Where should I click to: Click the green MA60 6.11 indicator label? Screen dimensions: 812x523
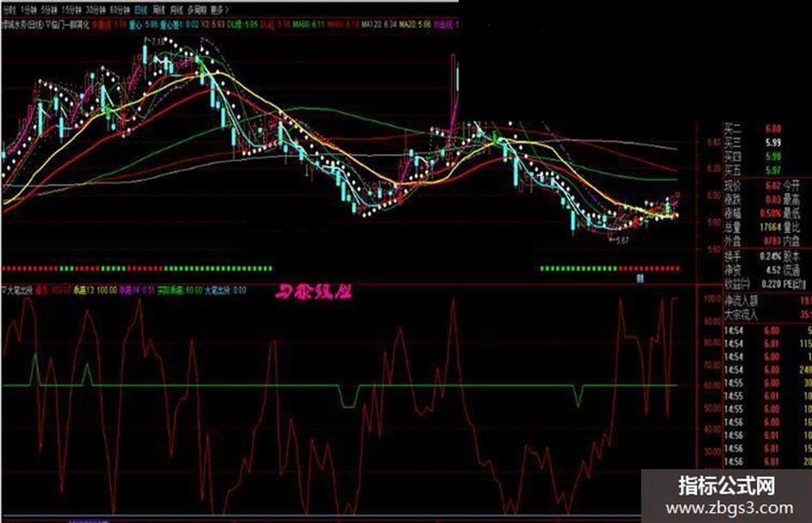[x=308, y=24]
